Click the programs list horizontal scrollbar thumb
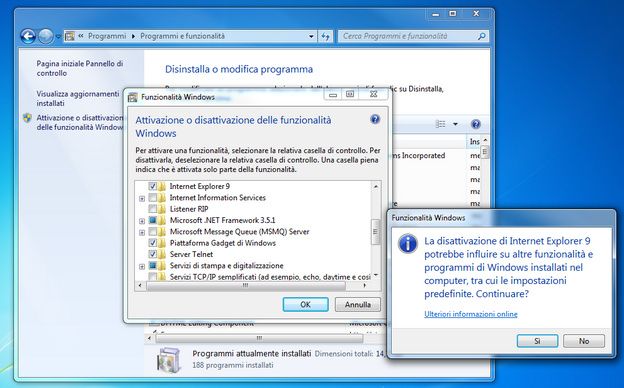This screenshot has height=388, width=624. pos(259,338)
